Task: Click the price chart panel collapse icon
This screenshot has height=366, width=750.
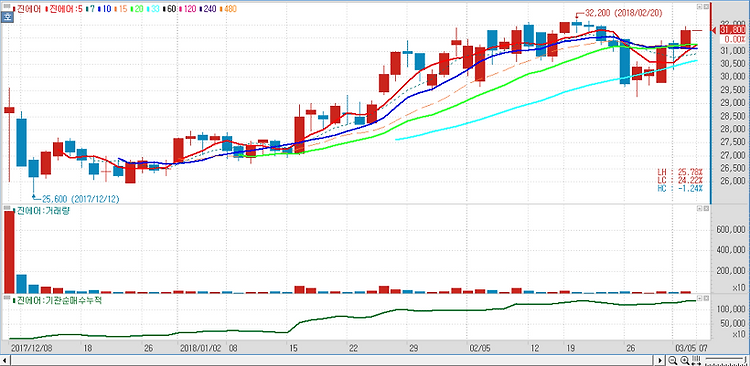Action: coord(699,7)
